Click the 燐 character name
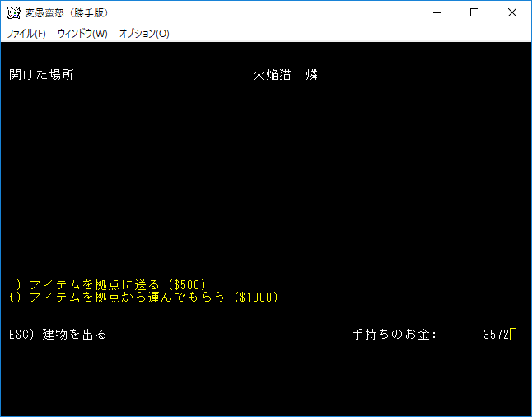 coord(312,75)
